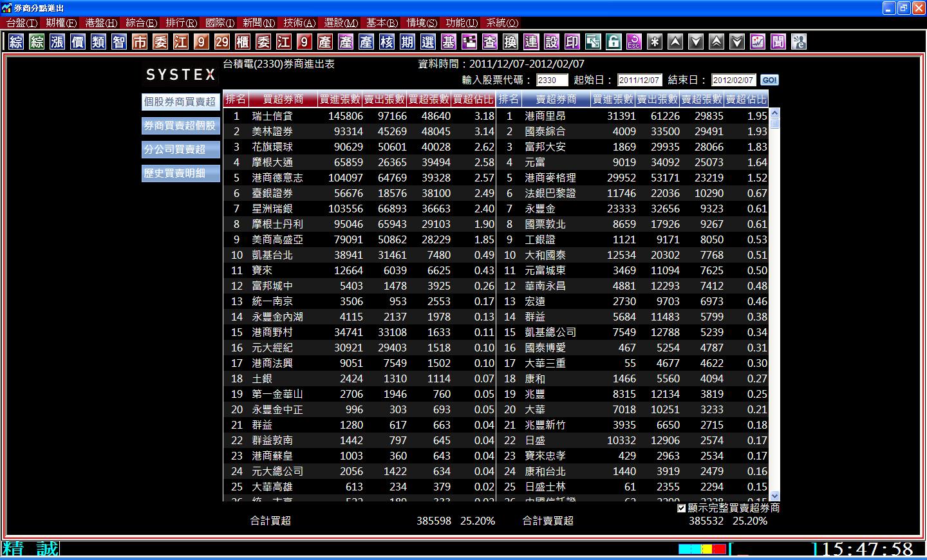927x560 pixels.
Task: Click the blue 綜 toolbar icon
Action: [x=16, y=42]
